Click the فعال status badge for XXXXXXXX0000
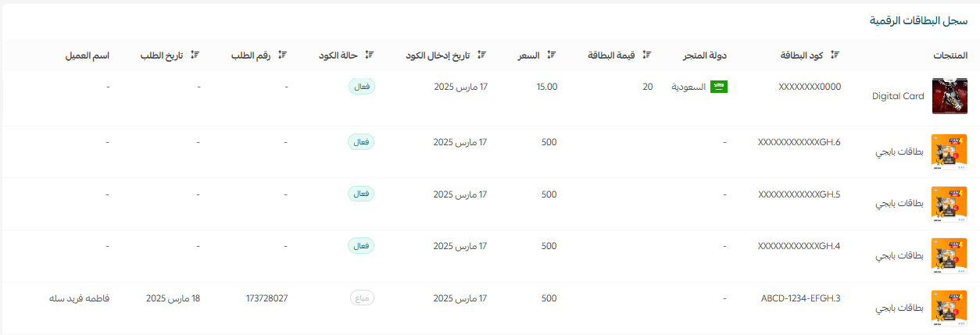Image resolution: width=980 pixels, height=335 pixels. 361,87
